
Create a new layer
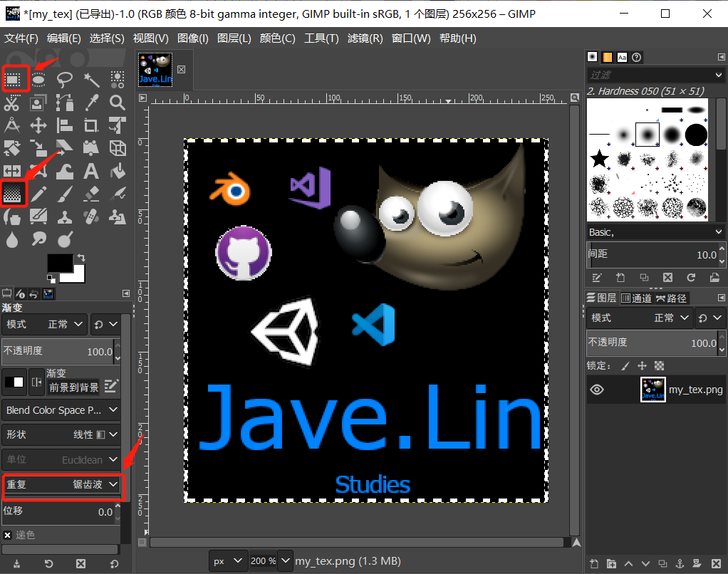pyautogui.click(x=594, y=564)
